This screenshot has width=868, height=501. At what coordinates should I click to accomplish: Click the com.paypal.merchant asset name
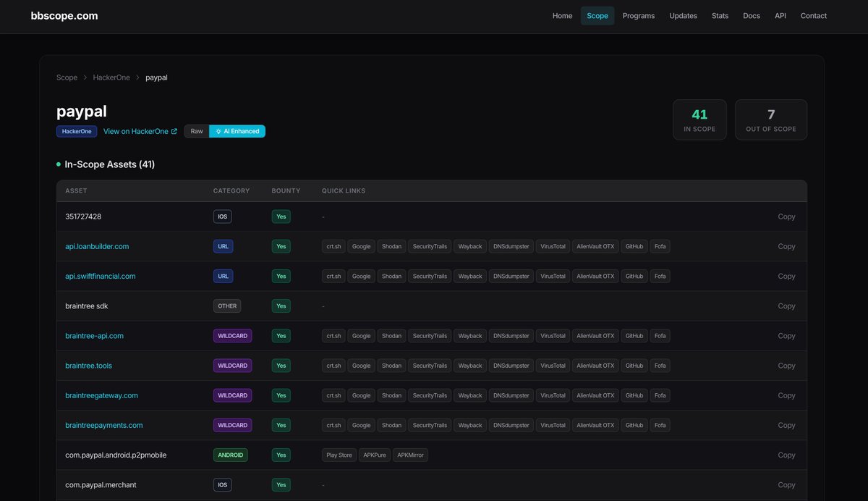[101, 485]
